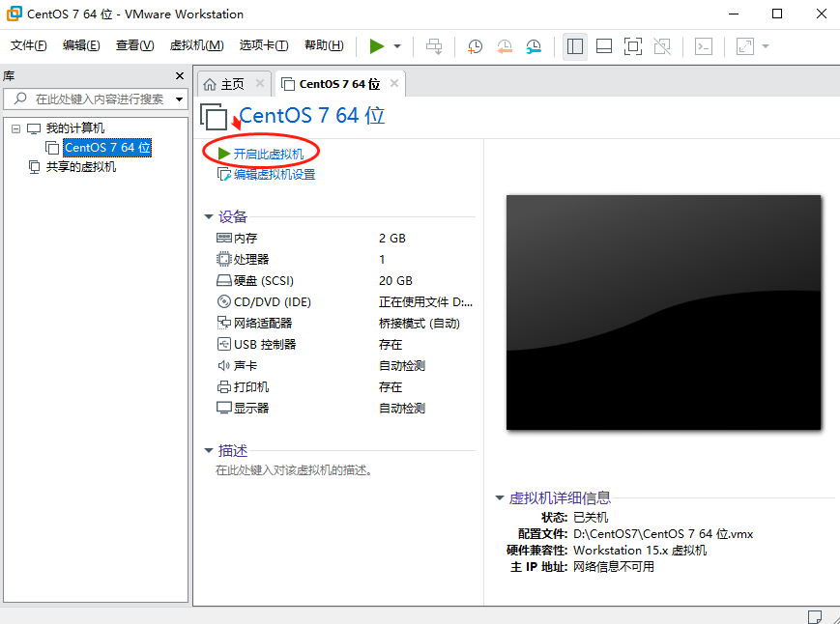The width and height of the screenshot is (840, 624).
Task: Select 共享的虚拟机 in the library tree
Action: [x=81, y=167]
